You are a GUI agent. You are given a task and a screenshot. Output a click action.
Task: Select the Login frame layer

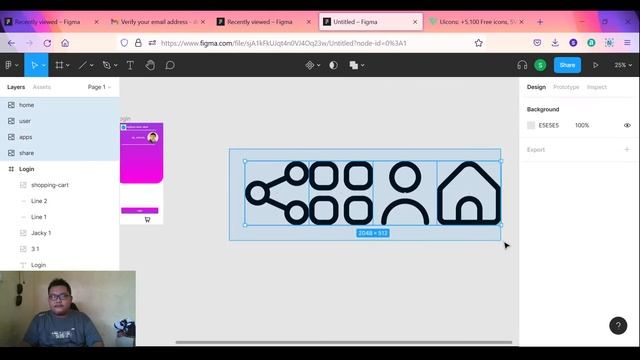(60, 169)
